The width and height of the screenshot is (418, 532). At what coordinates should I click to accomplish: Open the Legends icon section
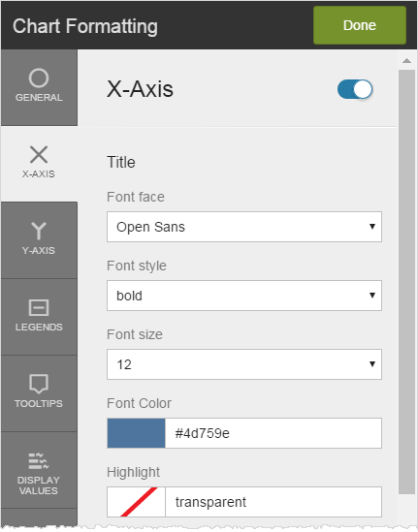click(x=39, y=308)
